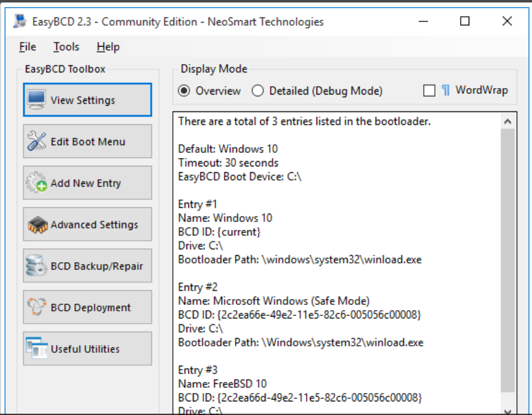Image resolution: width=532 pixels, height=415 pixels.
Task: Open the File menu
Action: (x=27, y=47)
